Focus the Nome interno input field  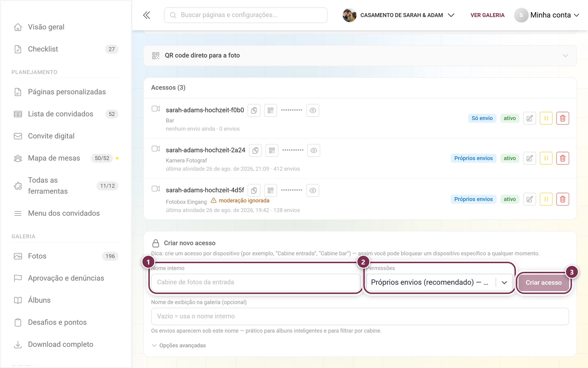pyautogui.click(x=256, y=283)
